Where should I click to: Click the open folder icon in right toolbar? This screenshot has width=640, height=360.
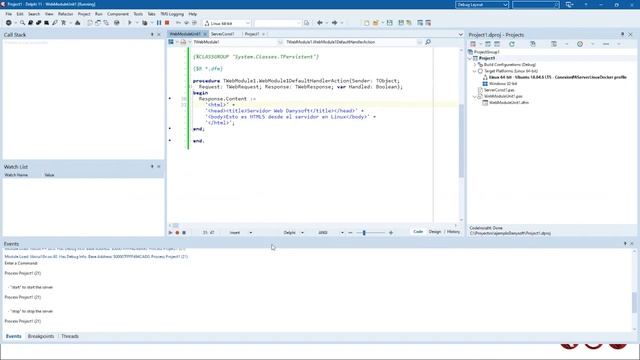coord(376,23)
